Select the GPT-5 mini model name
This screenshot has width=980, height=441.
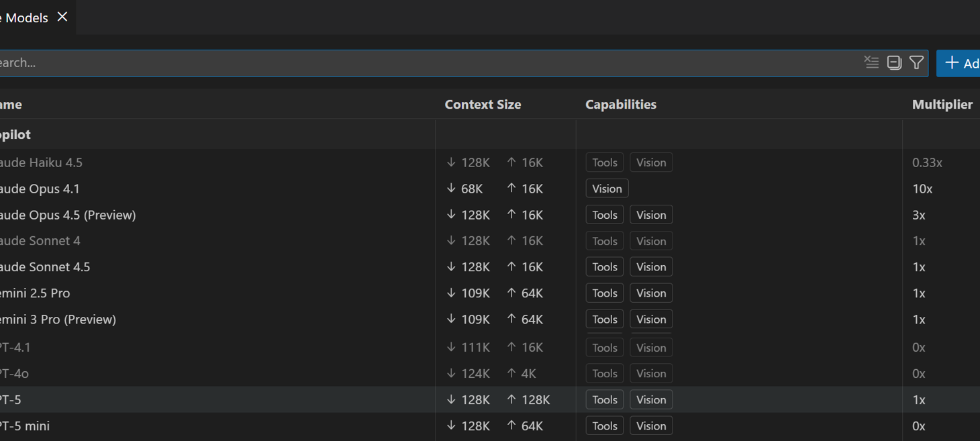(x=25, y=426)
